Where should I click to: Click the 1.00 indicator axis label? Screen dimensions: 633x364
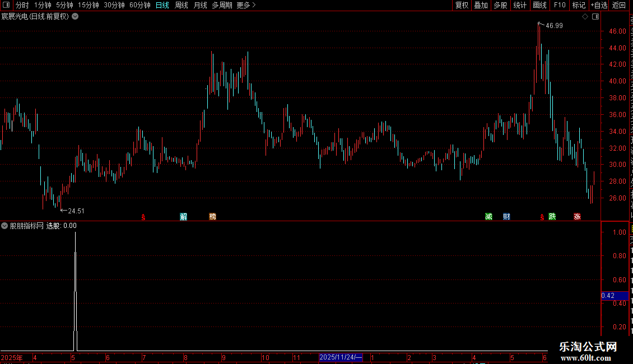click(x=619, y=232)
